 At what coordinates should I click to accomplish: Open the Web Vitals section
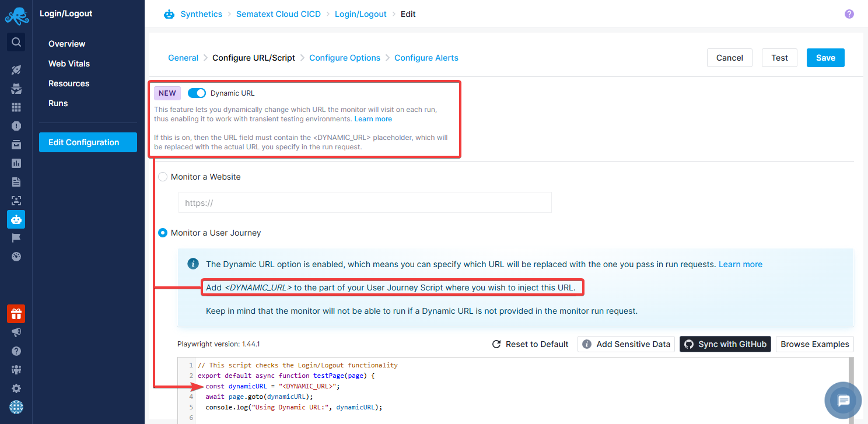69,64
